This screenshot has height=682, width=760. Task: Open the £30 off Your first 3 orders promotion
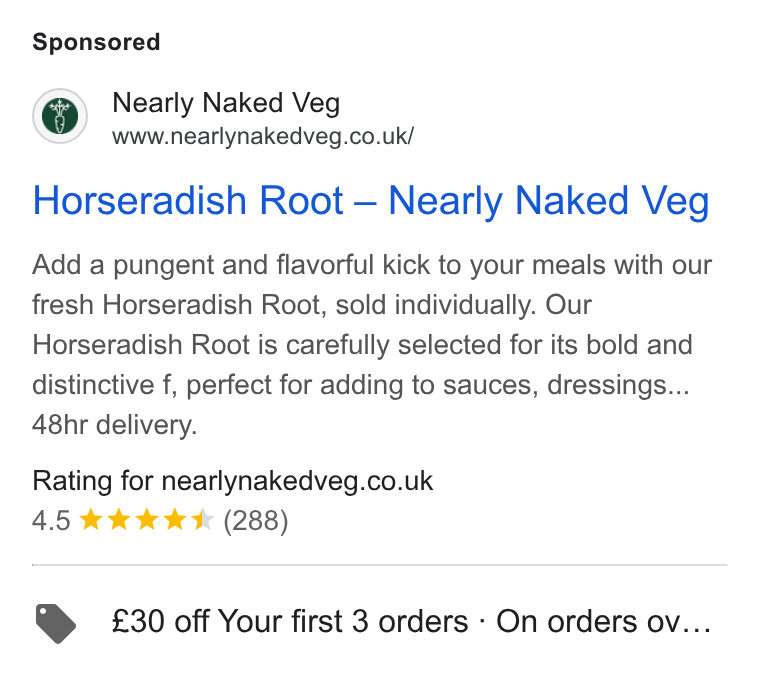pyautogui.click(x=290, y=622)
